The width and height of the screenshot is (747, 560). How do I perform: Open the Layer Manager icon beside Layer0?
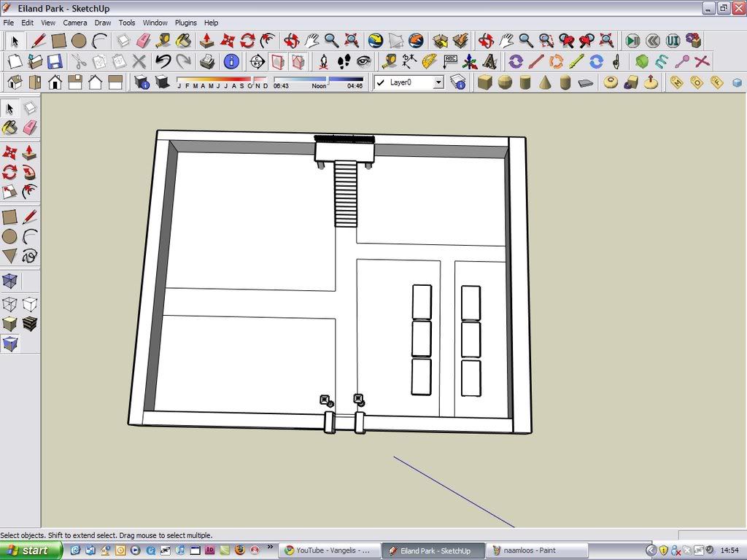(x=458, y=82)
